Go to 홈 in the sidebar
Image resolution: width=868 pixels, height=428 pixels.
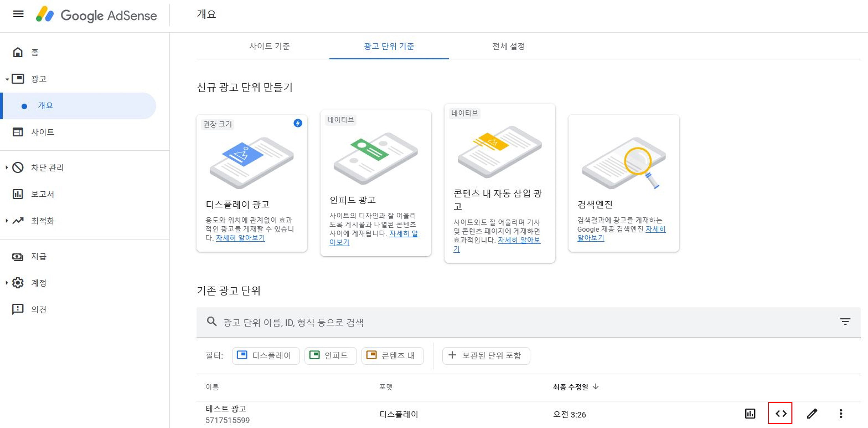(35, 52)
